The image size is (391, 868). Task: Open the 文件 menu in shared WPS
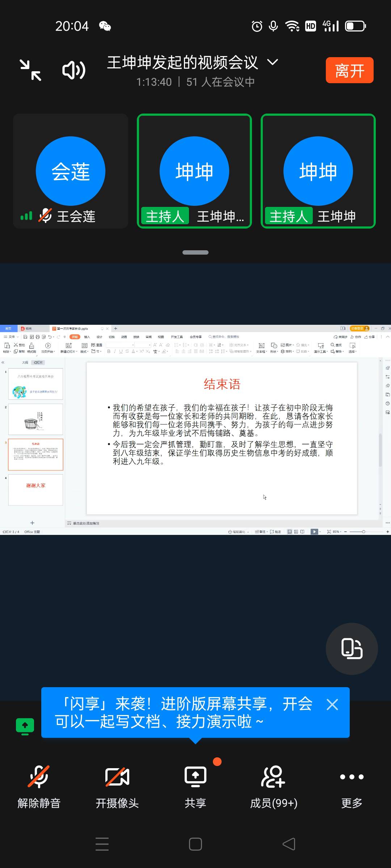click(x=11, y=337)
